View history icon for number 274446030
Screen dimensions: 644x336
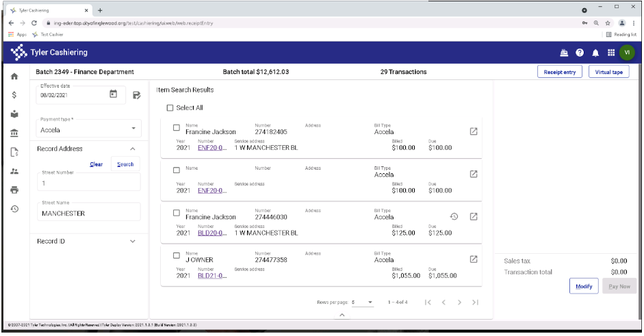tap(454, 216)
